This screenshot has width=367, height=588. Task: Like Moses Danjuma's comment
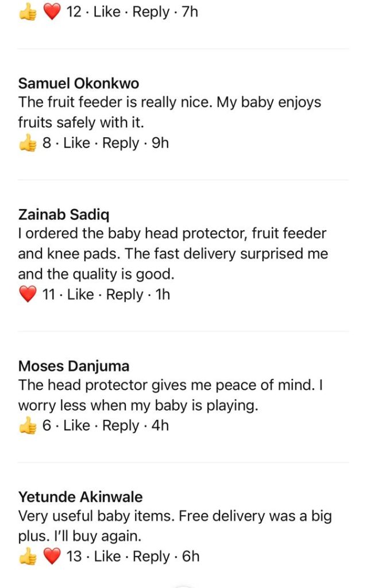click(76, 426)
